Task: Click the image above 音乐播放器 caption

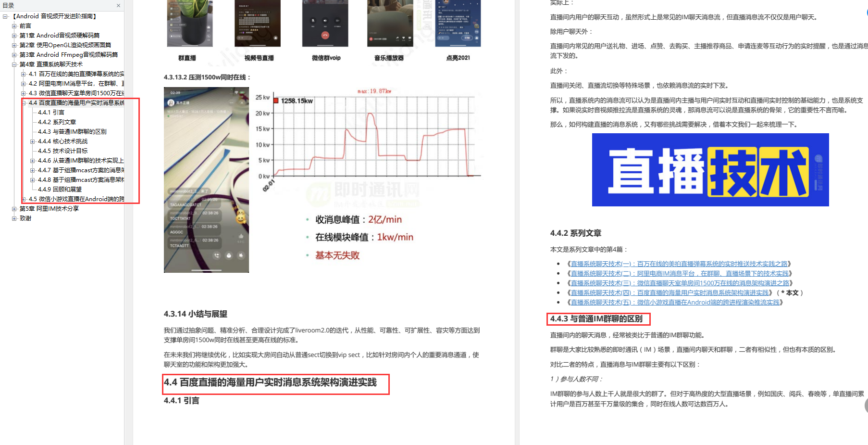Action: pos(390,23)
